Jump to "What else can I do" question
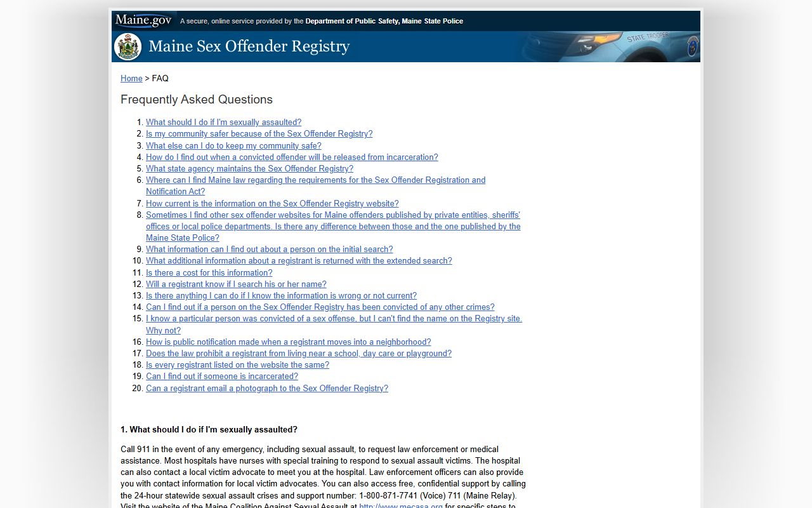 tap(233, 146)
